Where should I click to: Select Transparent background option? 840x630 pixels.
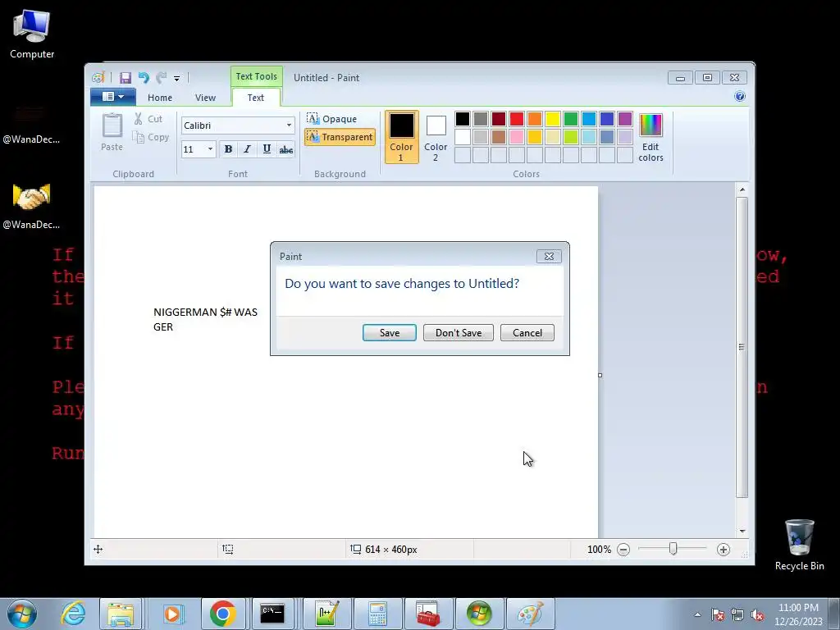pyautogui.click(x=340, y=137)
